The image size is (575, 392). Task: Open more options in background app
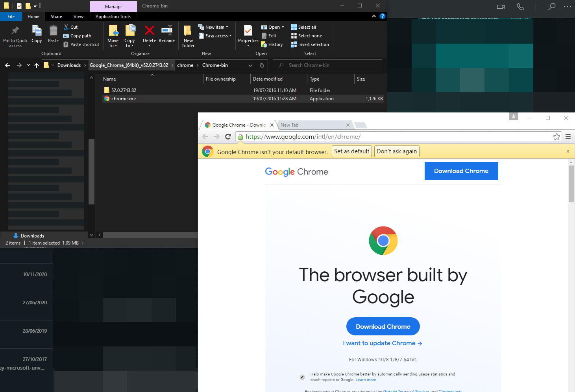[x=567, y=6]
